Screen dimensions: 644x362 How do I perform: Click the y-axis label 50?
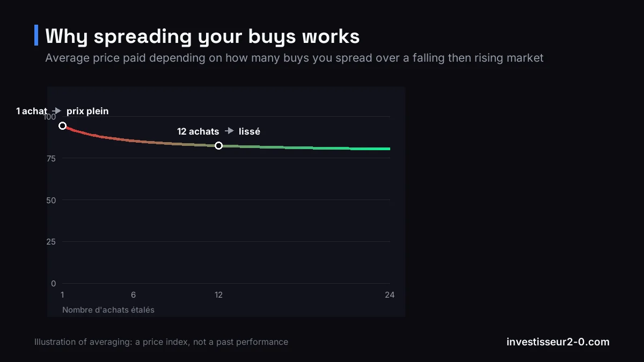click(x=51, y=200)
